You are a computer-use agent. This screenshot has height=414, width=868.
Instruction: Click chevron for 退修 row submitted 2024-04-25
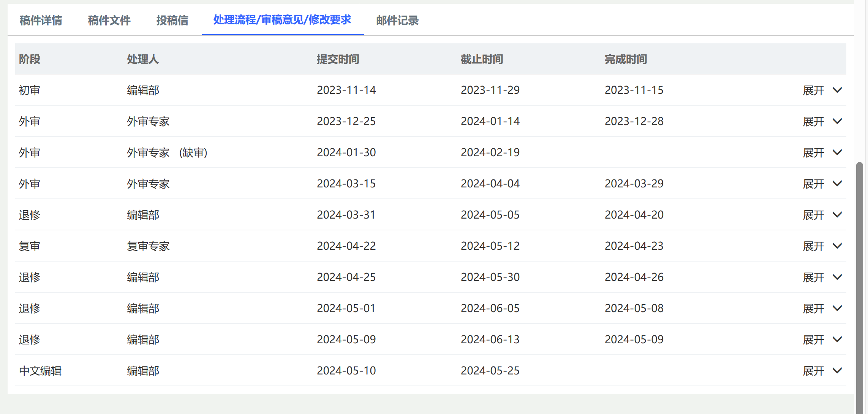coord(837,277)
